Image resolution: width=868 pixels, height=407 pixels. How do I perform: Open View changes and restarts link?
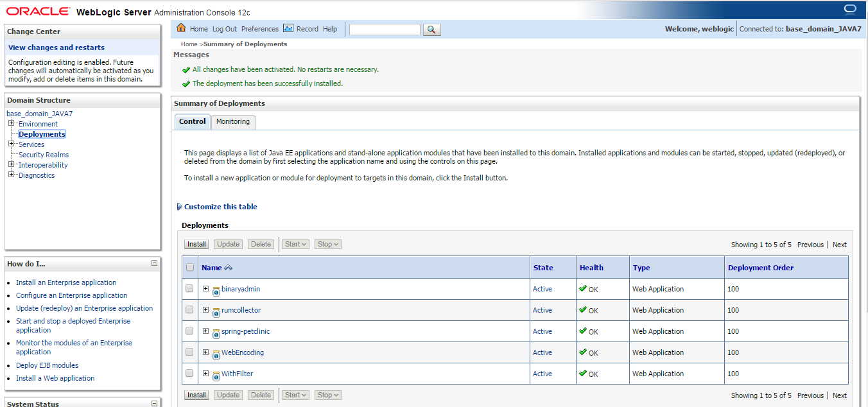point(56,48)
